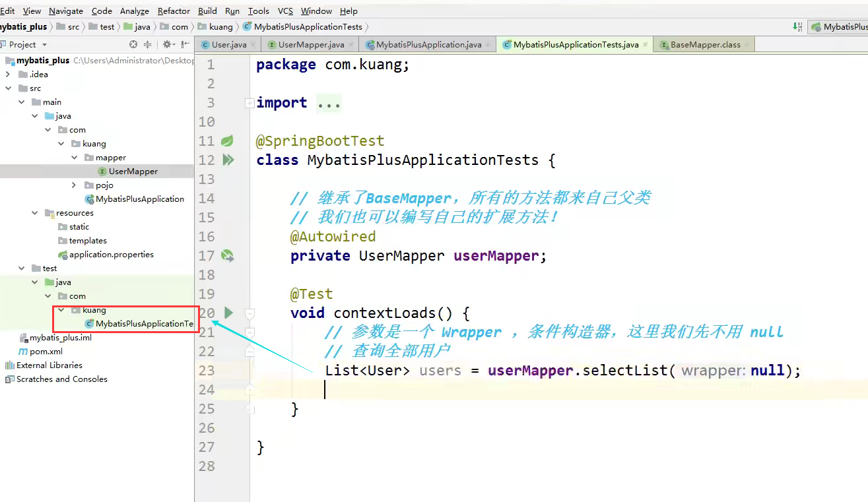Open the Code menu
The height and width of the screenshot is (502, 868).
pos(102,11)
